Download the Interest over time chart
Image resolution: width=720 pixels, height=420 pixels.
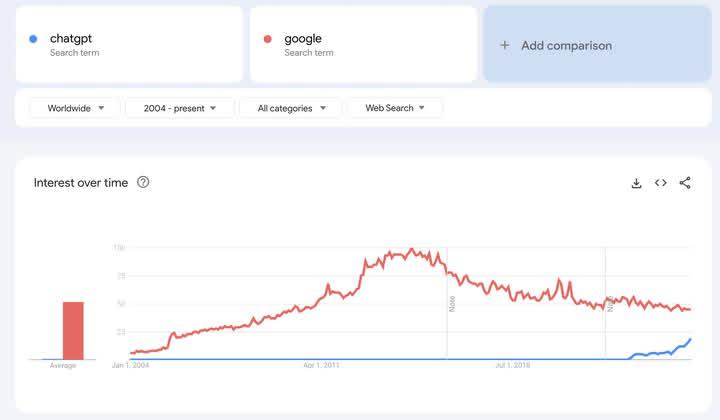point(636,183)
